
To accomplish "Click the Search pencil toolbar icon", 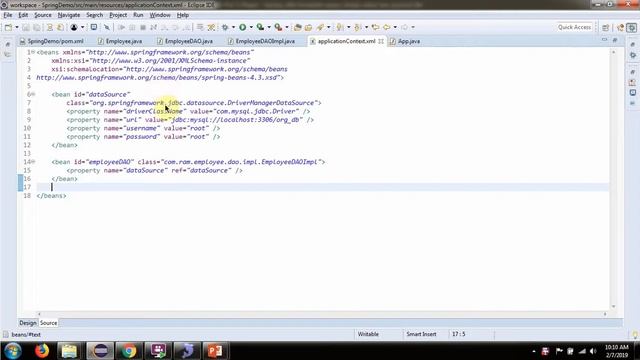I will coord(320,27).
